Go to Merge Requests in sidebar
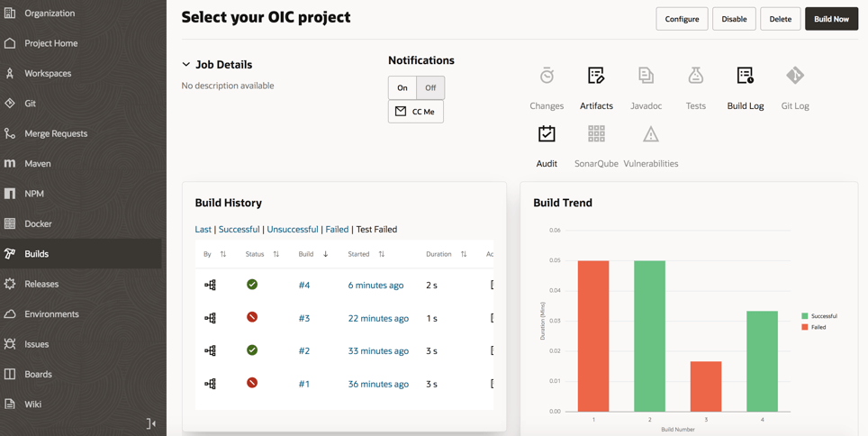Image resolution: width=868 pixels, height=436 pixels. pos(56,133)
